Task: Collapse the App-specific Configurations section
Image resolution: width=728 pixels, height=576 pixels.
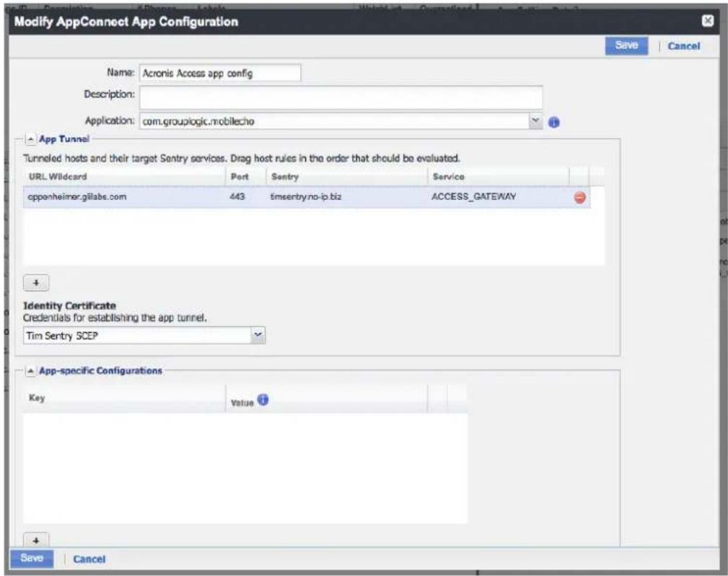Action: (x=30, y=371)
